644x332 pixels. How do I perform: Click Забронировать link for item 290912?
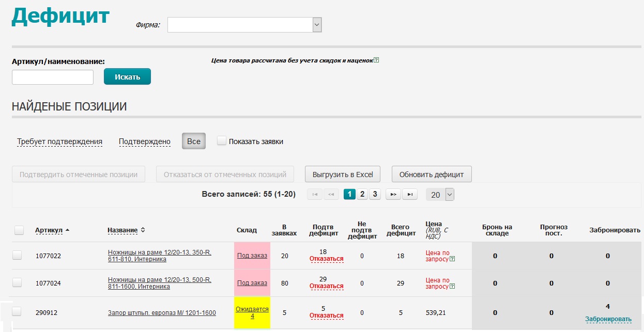pos(608,319)
